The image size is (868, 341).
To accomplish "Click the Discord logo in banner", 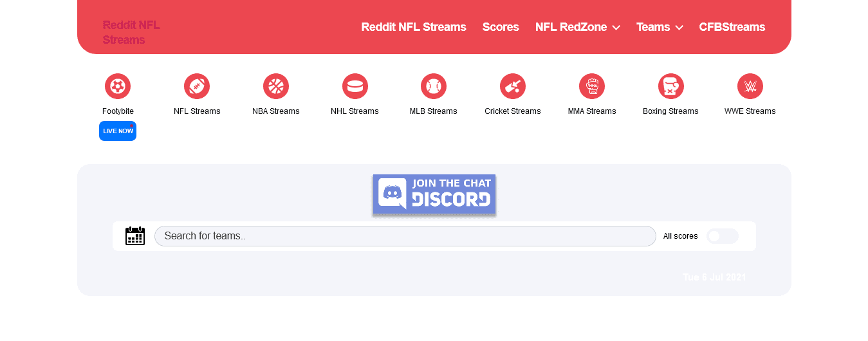I will [x=392, y=194].
